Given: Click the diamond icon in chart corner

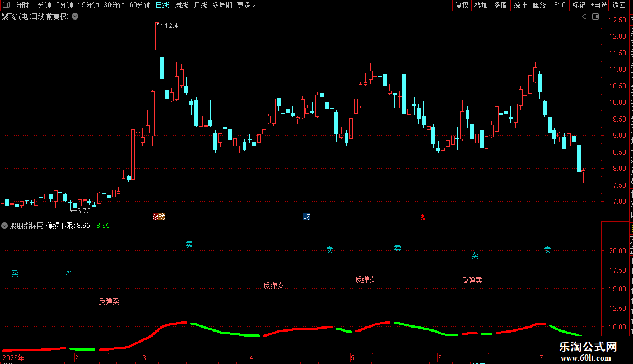Looking at the screenshot, I should tap(585, 17).
